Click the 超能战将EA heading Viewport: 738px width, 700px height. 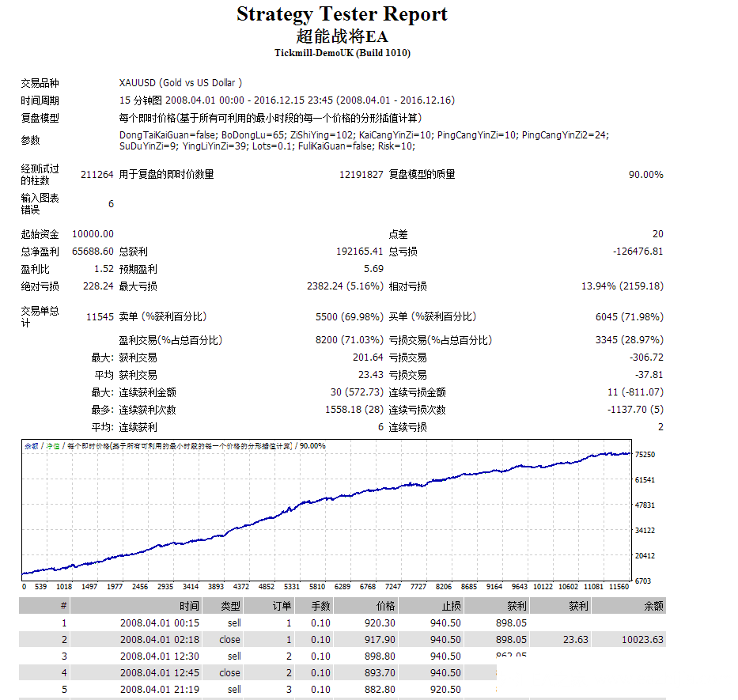(x=342, y=36)
